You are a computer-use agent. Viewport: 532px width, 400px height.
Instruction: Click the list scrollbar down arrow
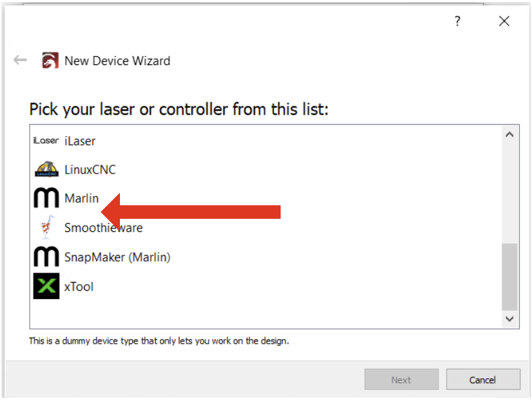[509, 319]
